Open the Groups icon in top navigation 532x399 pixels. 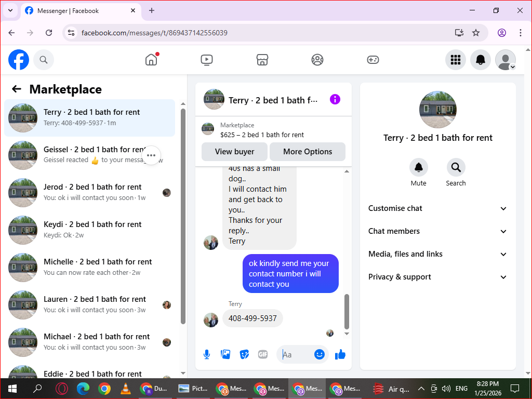[317, 60]
